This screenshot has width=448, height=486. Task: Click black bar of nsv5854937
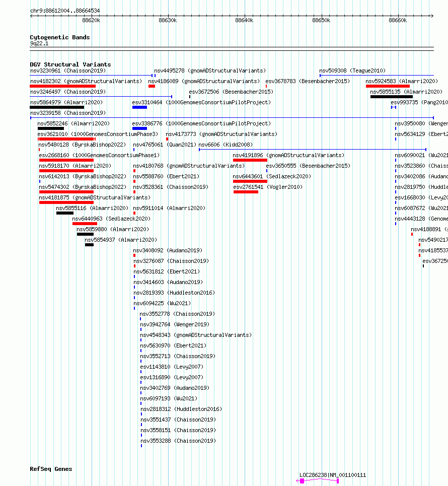click(89, 245)
